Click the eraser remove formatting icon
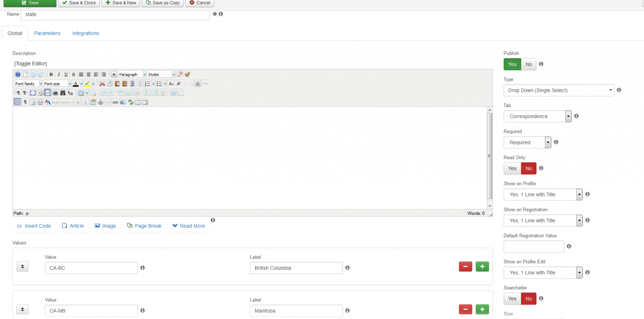Screen dimensions: 644x319 coord(179,75)
